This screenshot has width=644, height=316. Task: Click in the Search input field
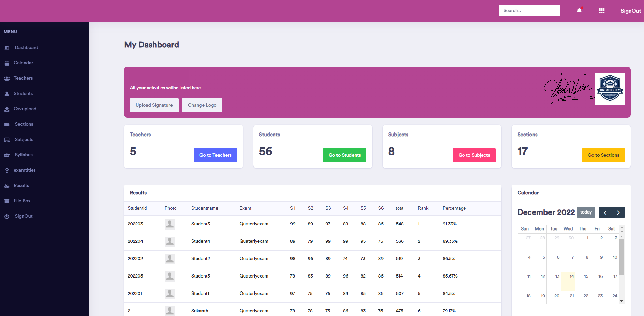pos(529,11)
